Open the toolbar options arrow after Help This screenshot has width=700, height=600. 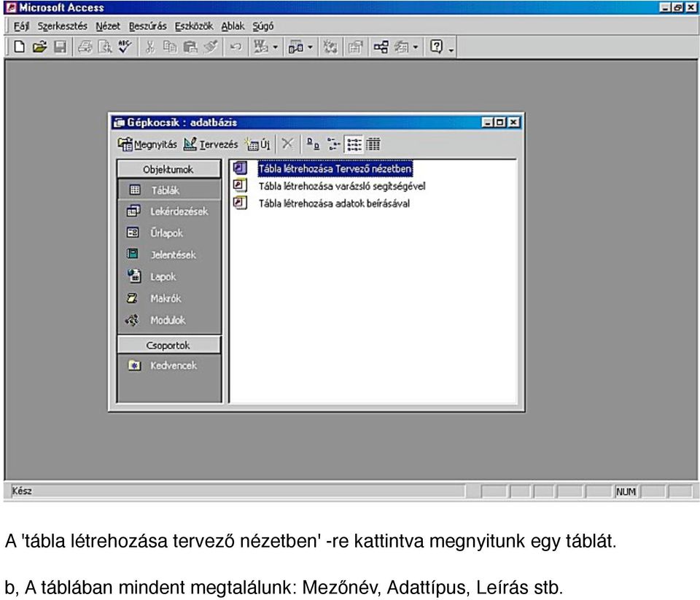[x=451, y=50]
